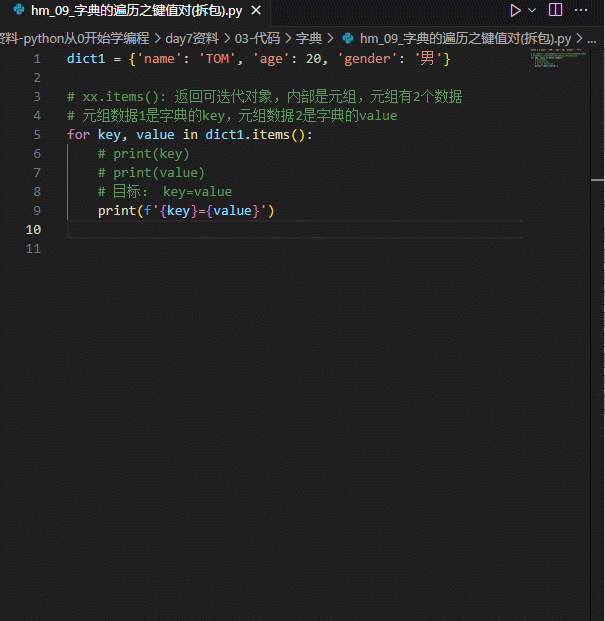Click the value variable on line 5
This screenshot has height=621, width=605.
click(155, 135)
